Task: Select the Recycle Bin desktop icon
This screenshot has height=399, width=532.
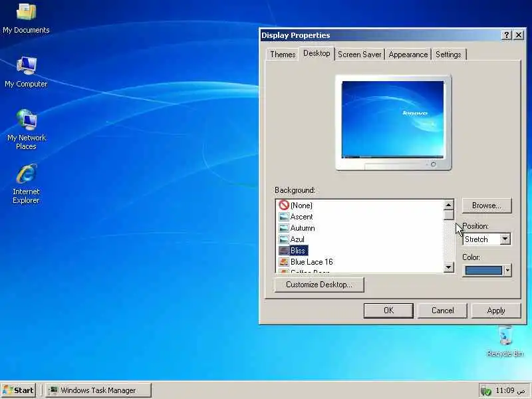Action: coord(505,341)
